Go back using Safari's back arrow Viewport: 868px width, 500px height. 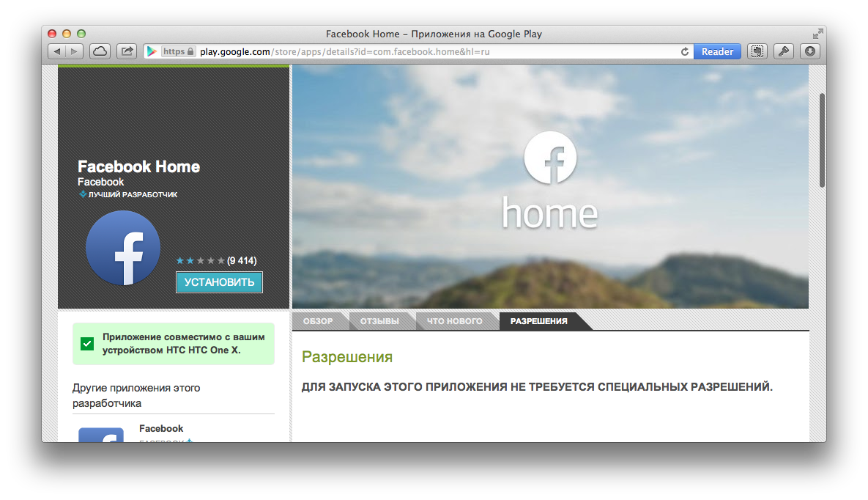[57, 51]
